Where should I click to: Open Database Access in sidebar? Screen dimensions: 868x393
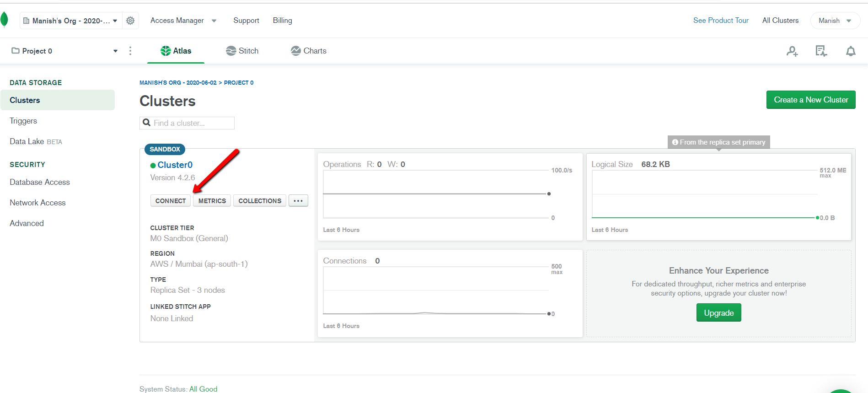(x=40, y=182)
